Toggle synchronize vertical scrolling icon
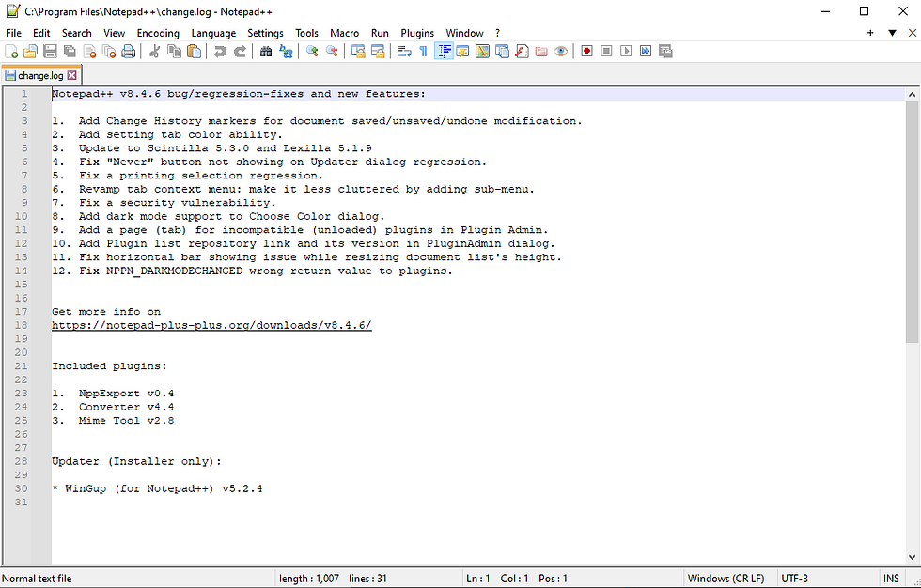The width and height of the screenshot is (921, 588). (x=358, y=52)
